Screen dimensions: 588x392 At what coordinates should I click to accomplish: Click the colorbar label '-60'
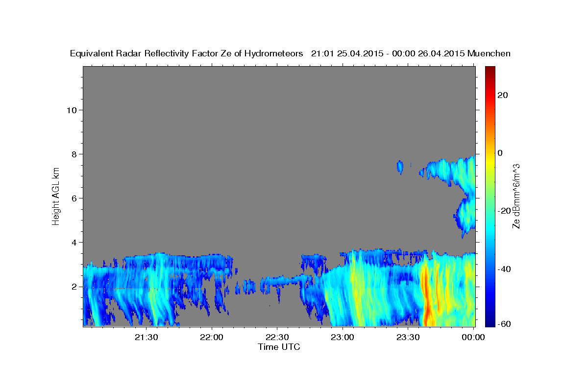pyautogui.click(x=503, y=324)
